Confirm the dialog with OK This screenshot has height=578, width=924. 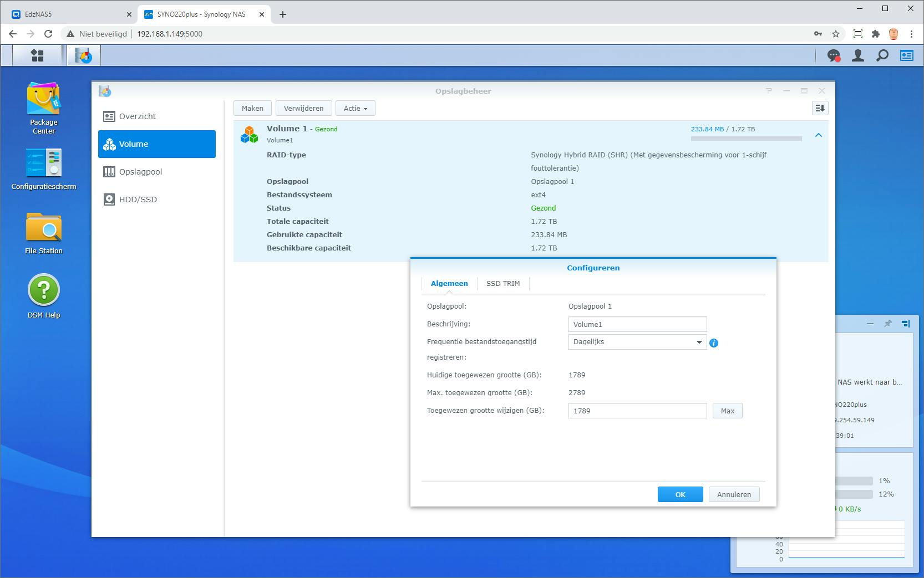[x=681, y=495]
